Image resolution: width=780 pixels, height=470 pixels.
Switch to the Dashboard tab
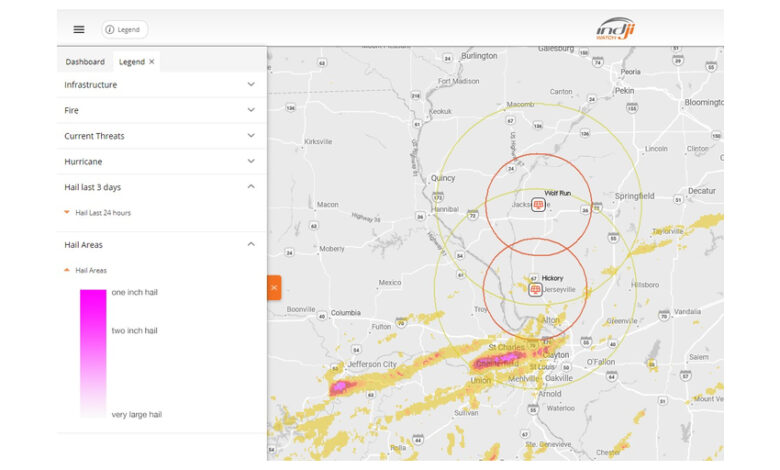(85, 62)
